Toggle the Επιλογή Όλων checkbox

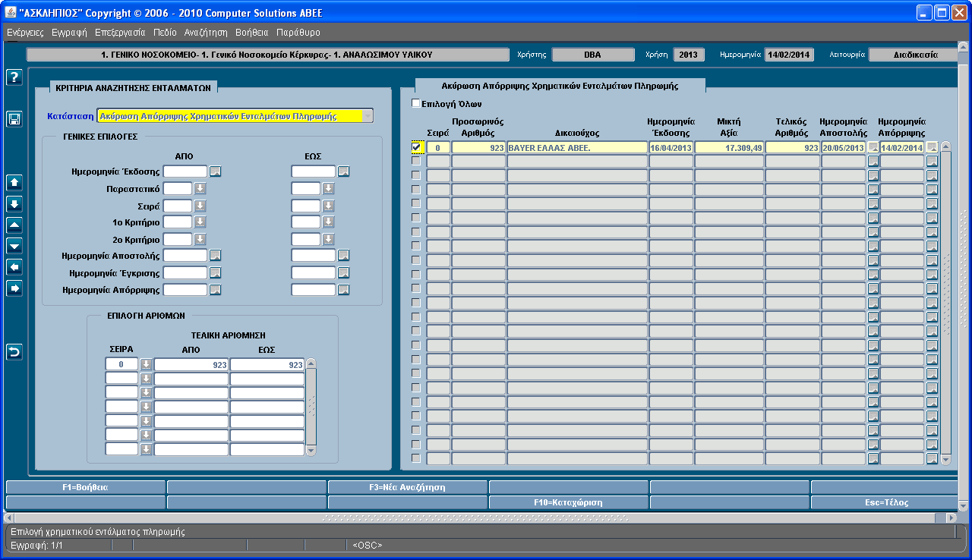tap(415, 103)
